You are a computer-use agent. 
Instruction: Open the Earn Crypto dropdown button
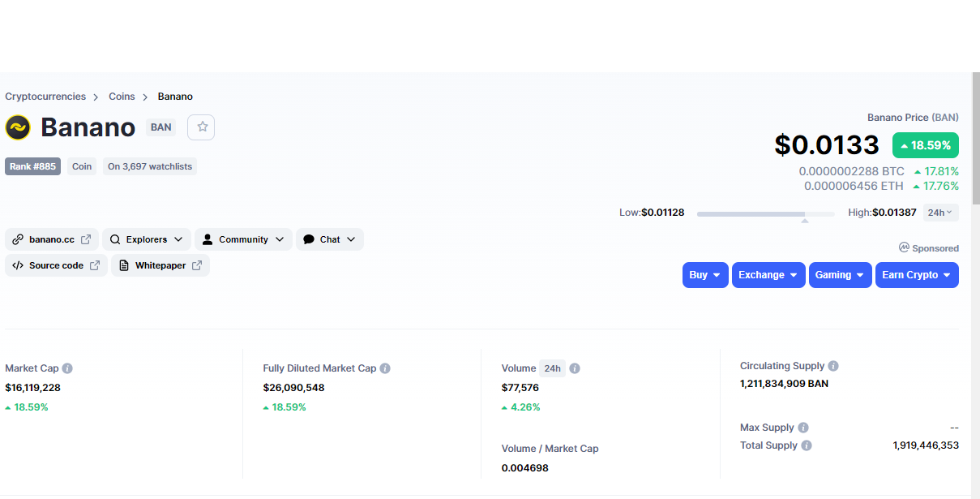[917, 275]
